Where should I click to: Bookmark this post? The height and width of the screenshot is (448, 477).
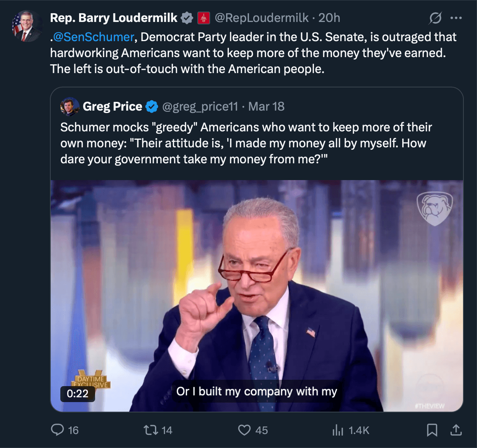point(432,430)
